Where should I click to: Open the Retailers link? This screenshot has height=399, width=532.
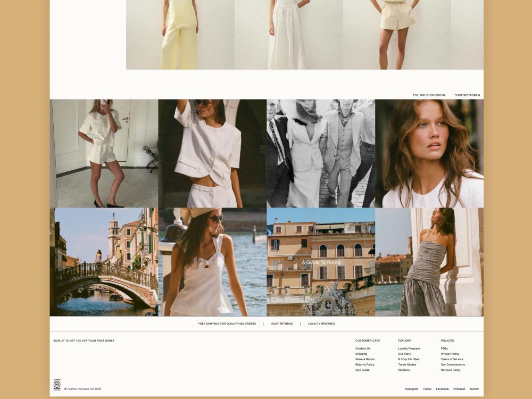404,370
